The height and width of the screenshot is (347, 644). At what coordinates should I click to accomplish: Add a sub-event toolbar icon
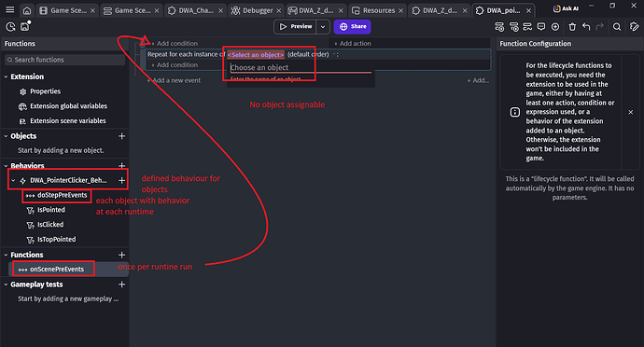click(514, 27)
